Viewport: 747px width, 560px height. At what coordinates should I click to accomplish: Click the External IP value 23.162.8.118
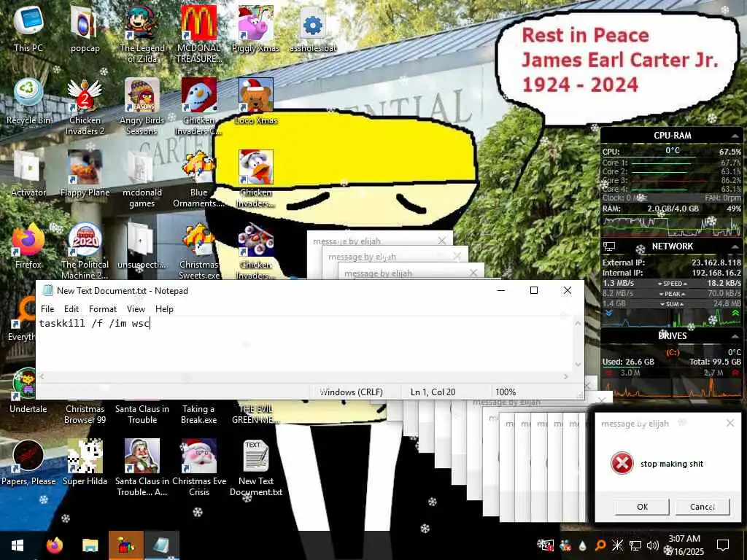(x=716, y=262)
